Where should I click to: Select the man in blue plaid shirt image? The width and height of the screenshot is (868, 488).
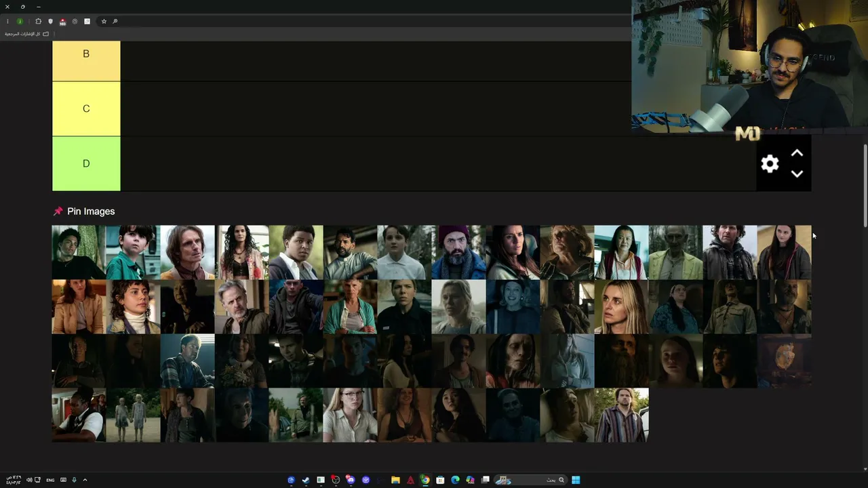187,361
